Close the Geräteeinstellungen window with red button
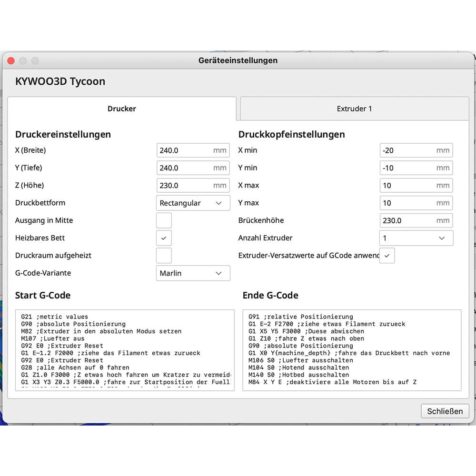The height and width of the screenshot is (476, 476). point(11,61)
